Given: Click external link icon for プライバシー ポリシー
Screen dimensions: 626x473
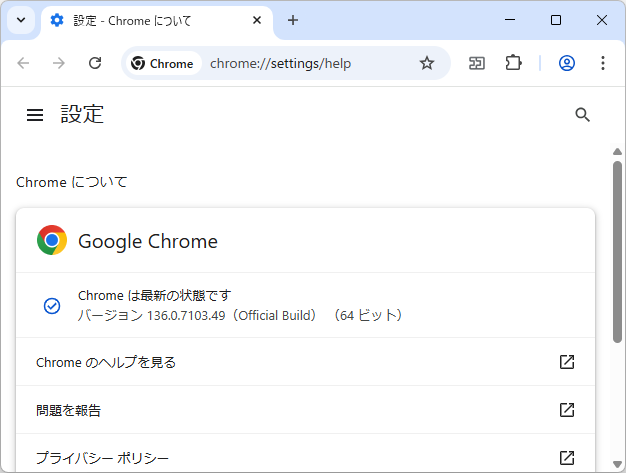Looking at the screenshot, I should coord(567,457).
